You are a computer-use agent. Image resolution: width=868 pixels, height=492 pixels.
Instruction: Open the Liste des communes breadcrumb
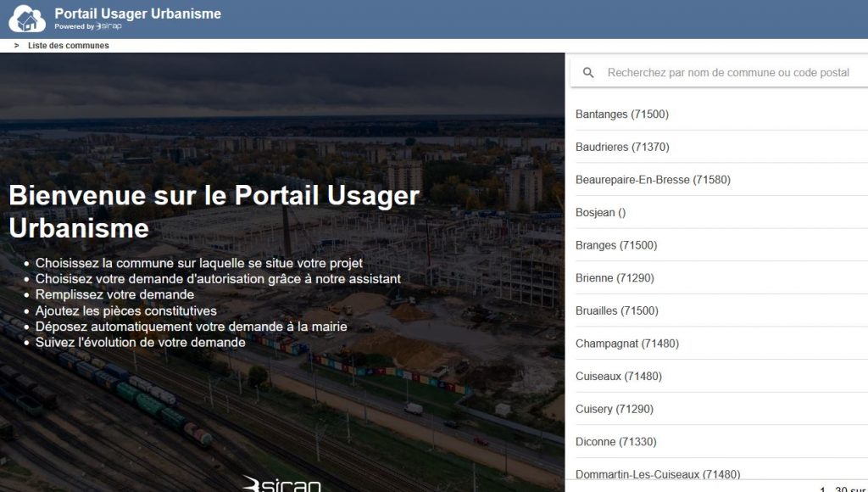69,46
